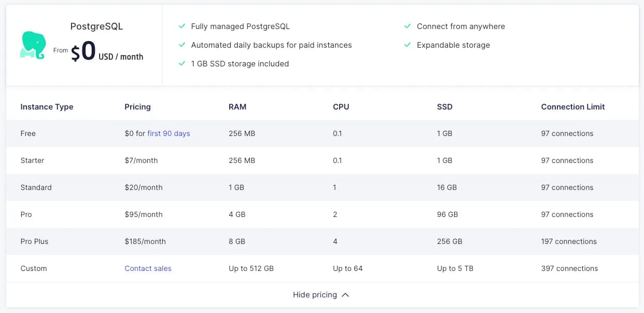The width and height of the screenshot is (644, 313).
Task: Click the 1 GB SSD cell in Free row
Action: click(x=445, y=133)
